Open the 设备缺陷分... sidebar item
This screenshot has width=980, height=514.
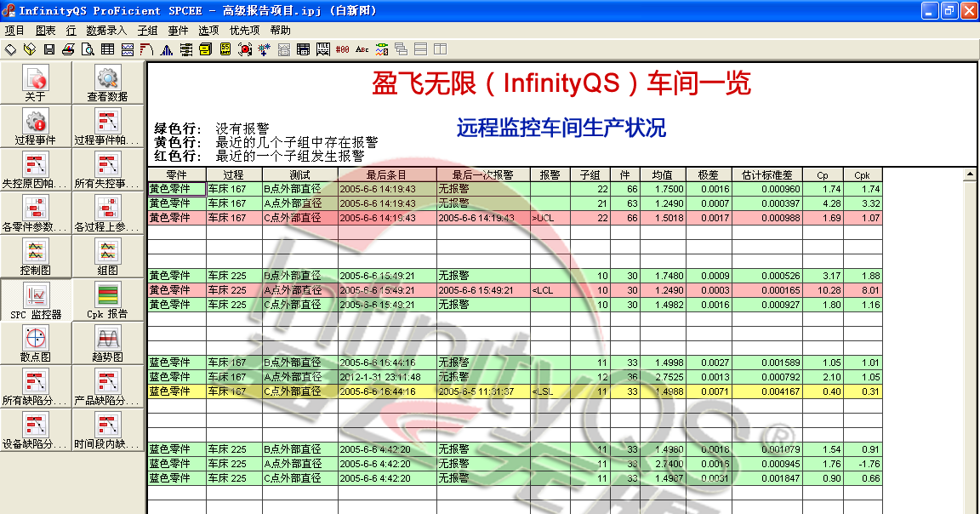(36, 431)
